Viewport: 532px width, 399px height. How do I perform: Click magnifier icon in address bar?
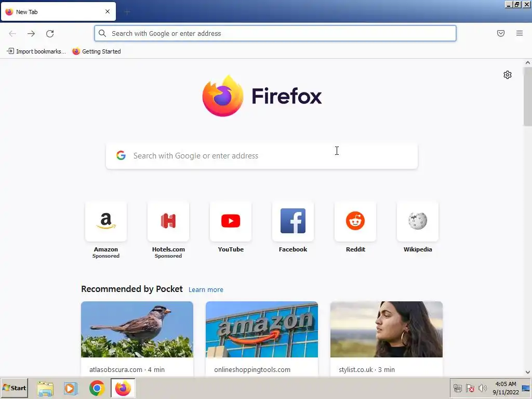pyautogui.click(x=102, y=33)
